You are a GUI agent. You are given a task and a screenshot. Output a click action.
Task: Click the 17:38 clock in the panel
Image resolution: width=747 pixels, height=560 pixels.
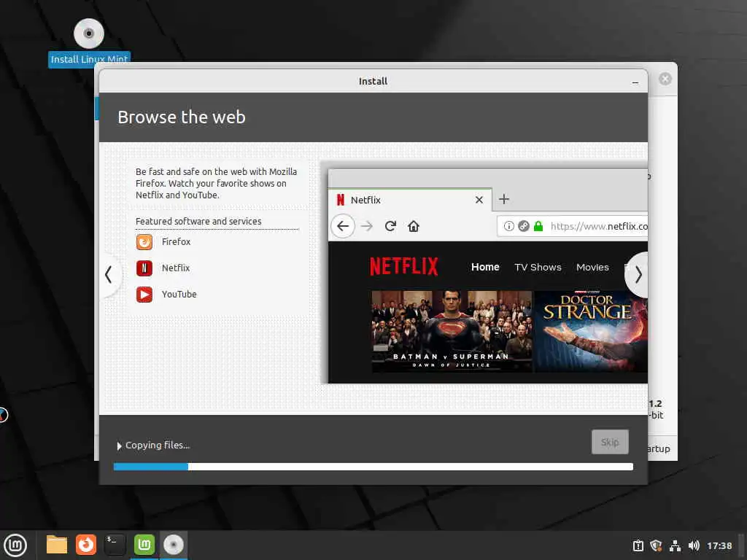pyautogui.click(x=719, y=545)
